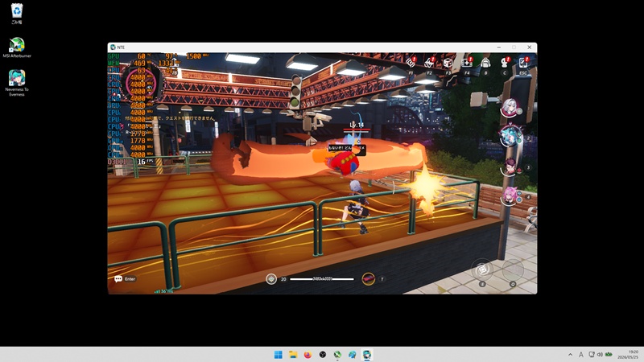Launch Firefox from the taskbar
This screenshot has width=644, height=362.
click(308, 355)
